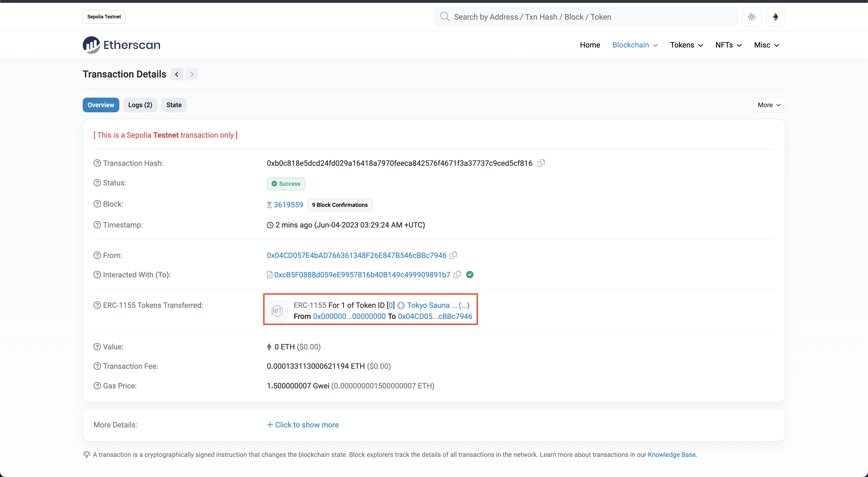Viewport: 868px width, 477px height.
Task: Switch to the State tab
Action: (174, 105)
